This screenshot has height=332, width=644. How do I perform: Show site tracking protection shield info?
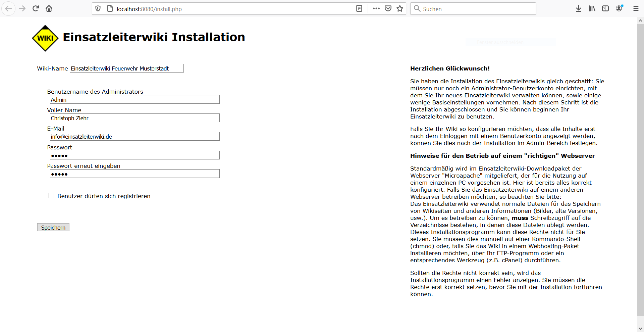click(98, 9)
